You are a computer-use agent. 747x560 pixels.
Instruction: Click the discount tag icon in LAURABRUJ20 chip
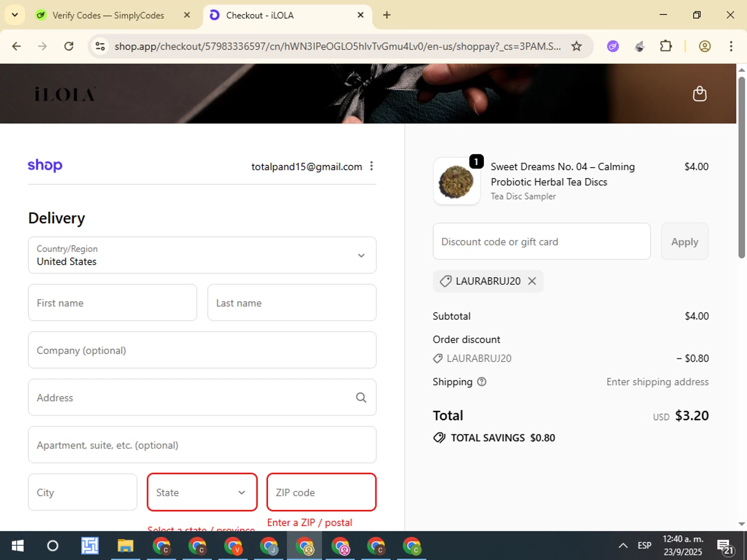pos(446,281)
